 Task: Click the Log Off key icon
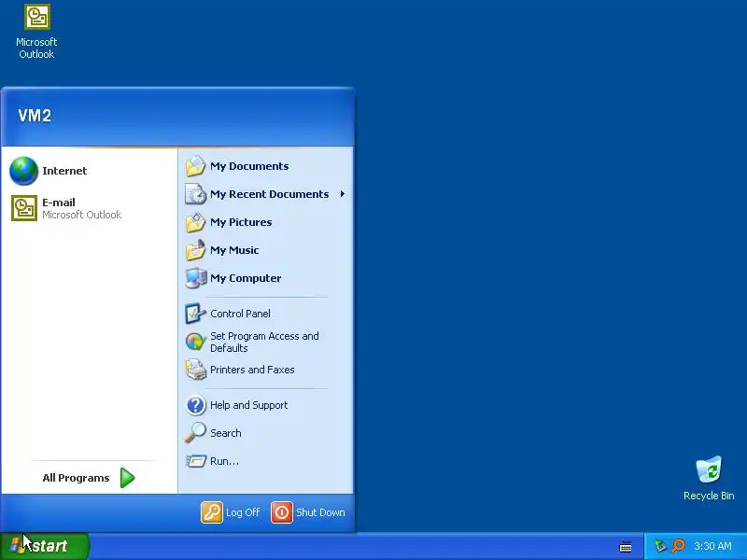click(212, 512)
